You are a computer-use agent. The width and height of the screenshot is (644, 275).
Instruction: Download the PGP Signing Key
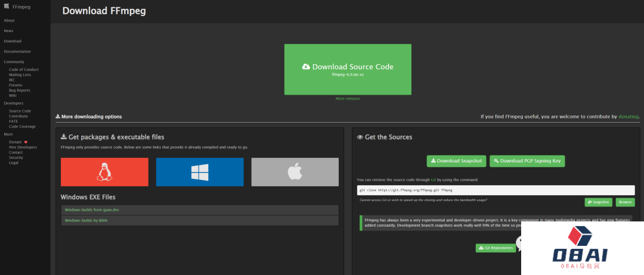527,161
